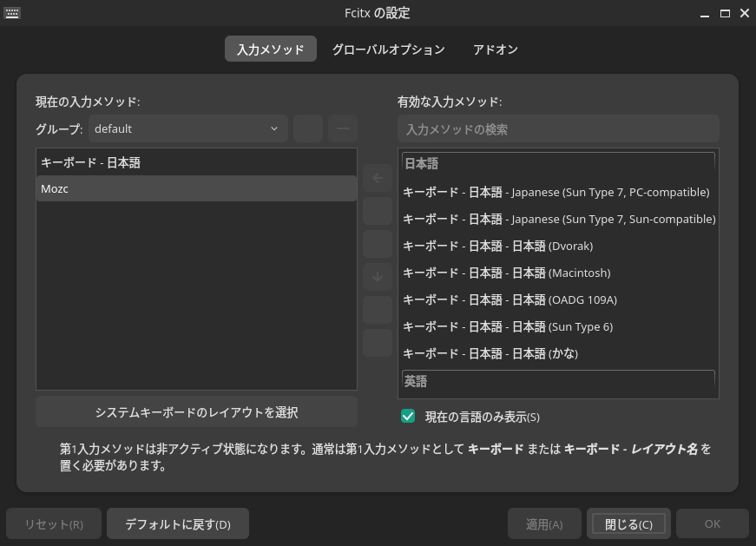Click the keyboard icon in the title bar
Screen dimensions: 756x546
click(x=12, y=13)
